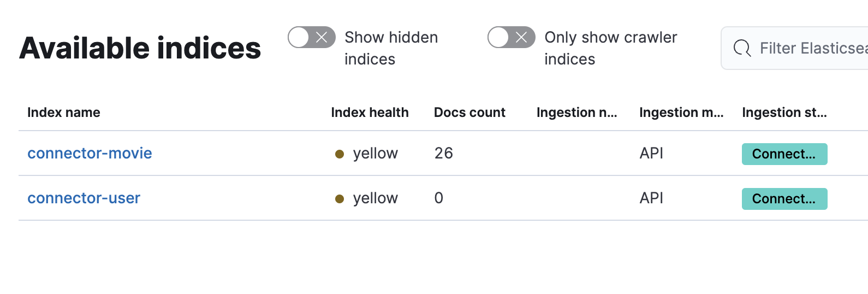Sort by the Docs count column header
The width and height of the screenshot is (868, 294).
(469, 113)
